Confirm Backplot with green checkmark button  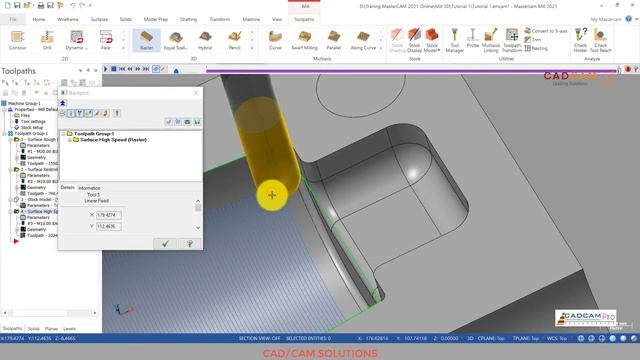tap(165, 244)
